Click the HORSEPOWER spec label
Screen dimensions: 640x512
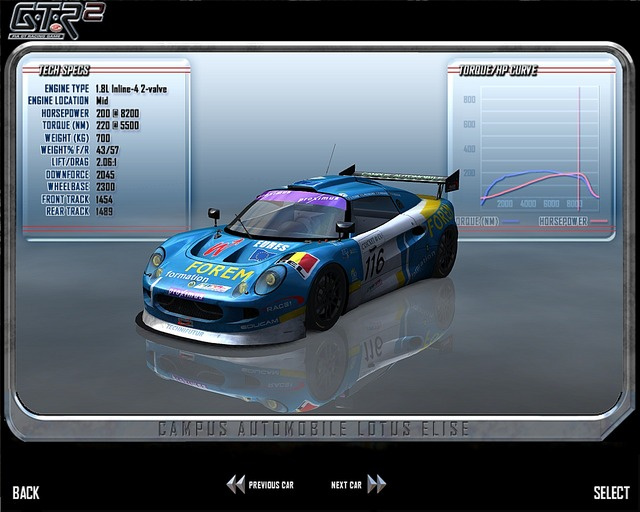(x=65, y=113)
